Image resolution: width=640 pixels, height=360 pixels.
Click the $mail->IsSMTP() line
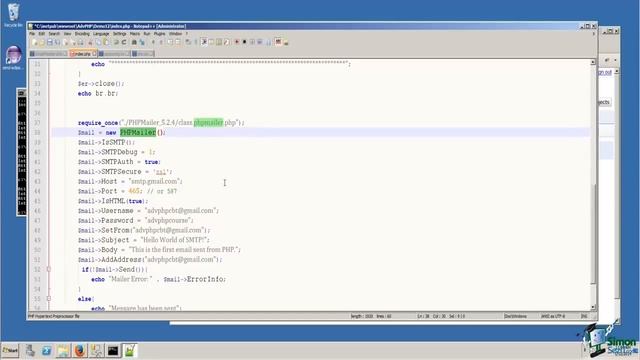pos(106,142)
